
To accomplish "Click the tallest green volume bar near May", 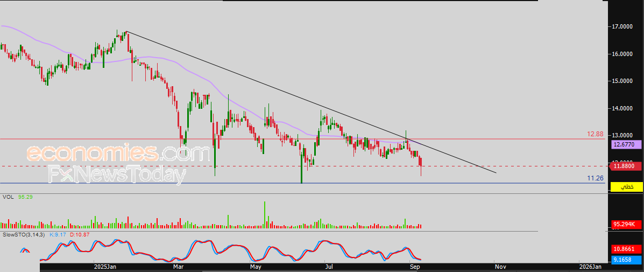I will pos(265,214).
